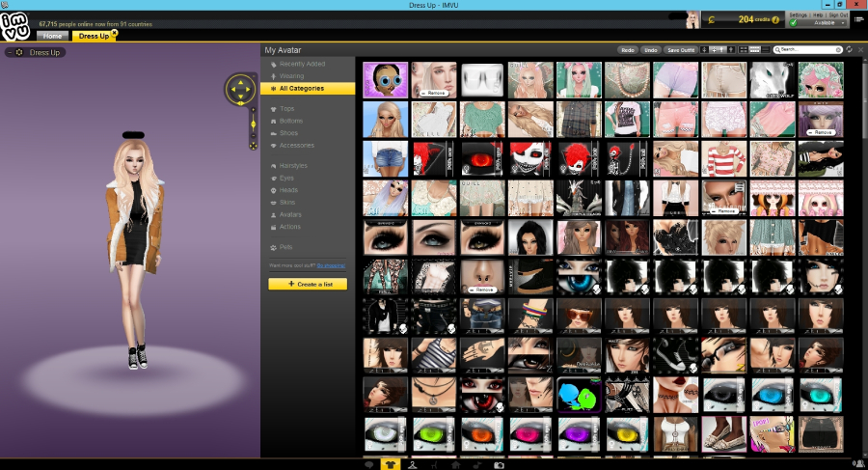The image size is (868, 470).
Task: Open the Wearing category
Action: 291,76
